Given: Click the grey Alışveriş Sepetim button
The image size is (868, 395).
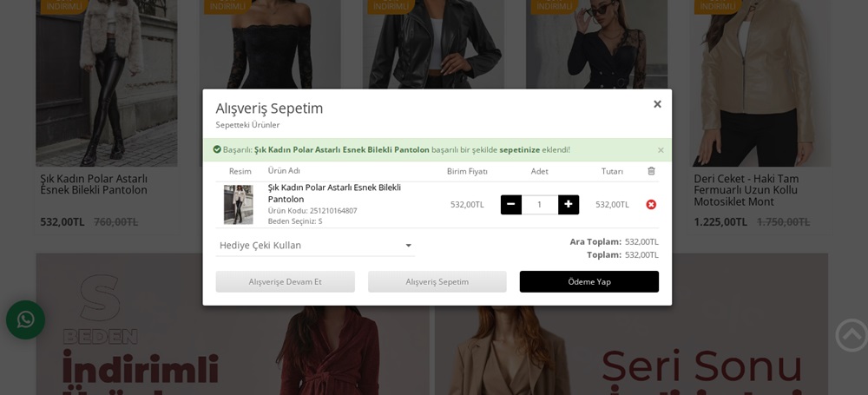Looking at the screenshot, I should [437, 281].
